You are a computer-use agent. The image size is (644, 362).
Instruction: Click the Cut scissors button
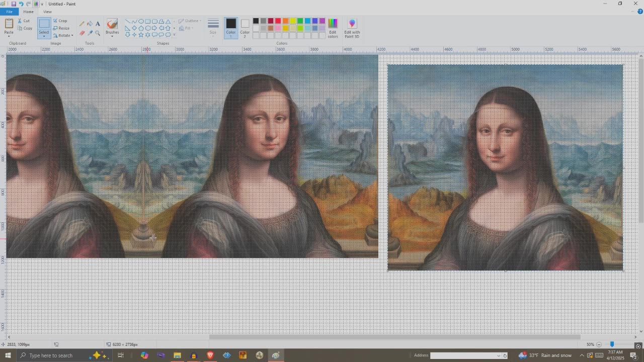tap(24, 21)
